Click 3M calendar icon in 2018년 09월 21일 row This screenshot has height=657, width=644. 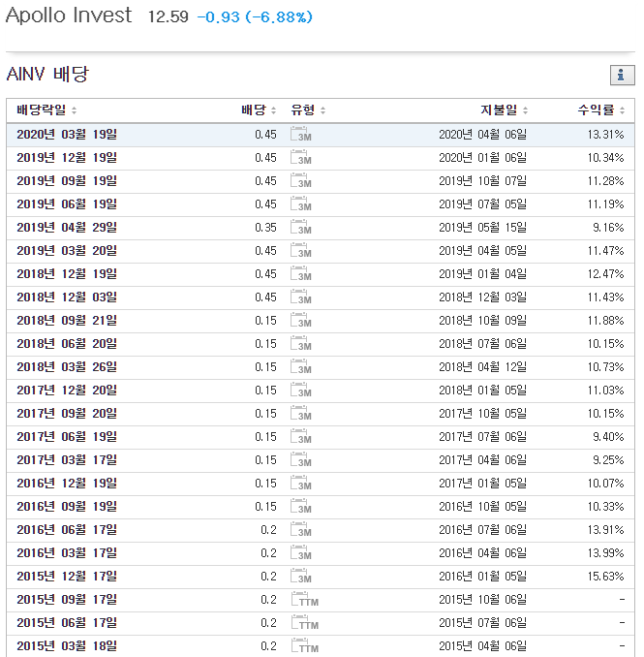[x=301, y=320]
